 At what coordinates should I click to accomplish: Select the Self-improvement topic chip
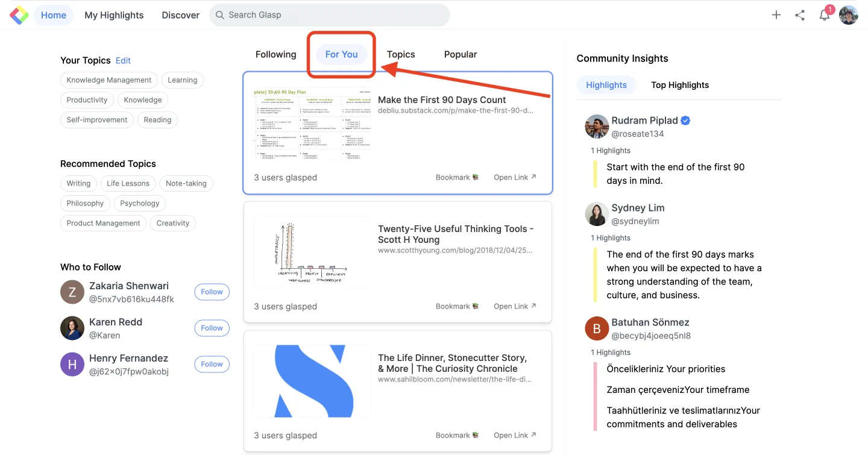pos(97,120)
